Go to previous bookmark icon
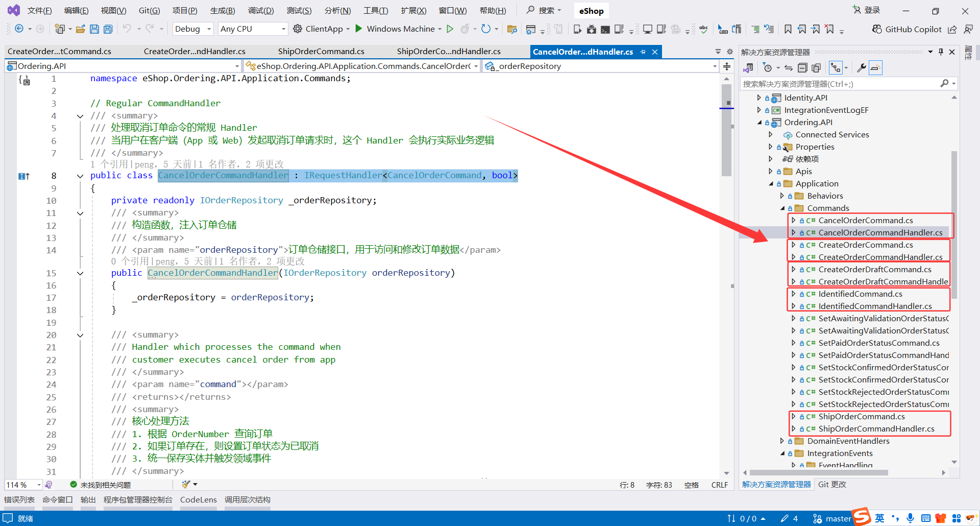Viewport: 980px width, 526px height. coord(802,29)
